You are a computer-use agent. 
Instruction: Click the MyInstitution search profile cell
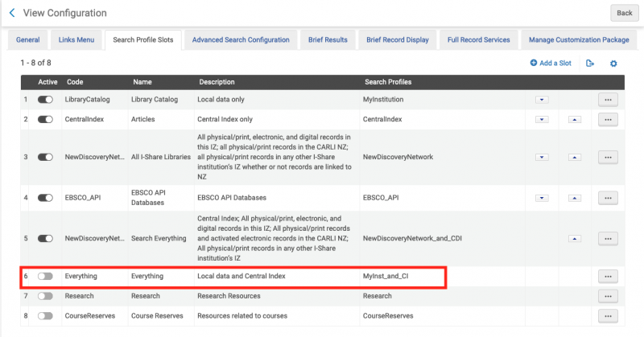(383, 100)
